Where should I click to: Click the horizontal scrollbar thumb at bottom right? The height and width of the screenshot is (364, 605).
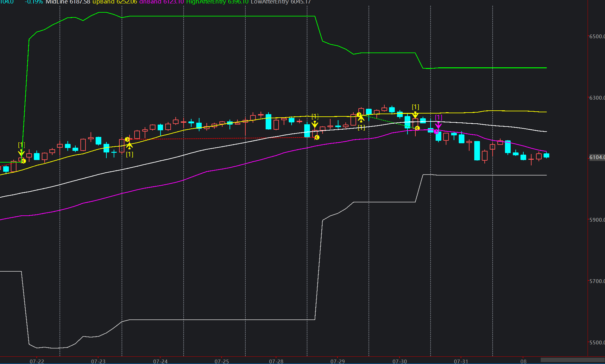[572, 360]
